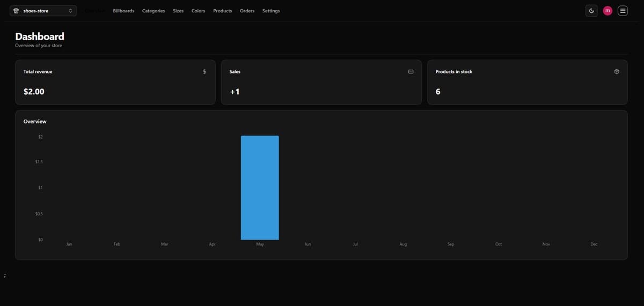Open the Categories nav link
The image size is (644, 306).
153,11
